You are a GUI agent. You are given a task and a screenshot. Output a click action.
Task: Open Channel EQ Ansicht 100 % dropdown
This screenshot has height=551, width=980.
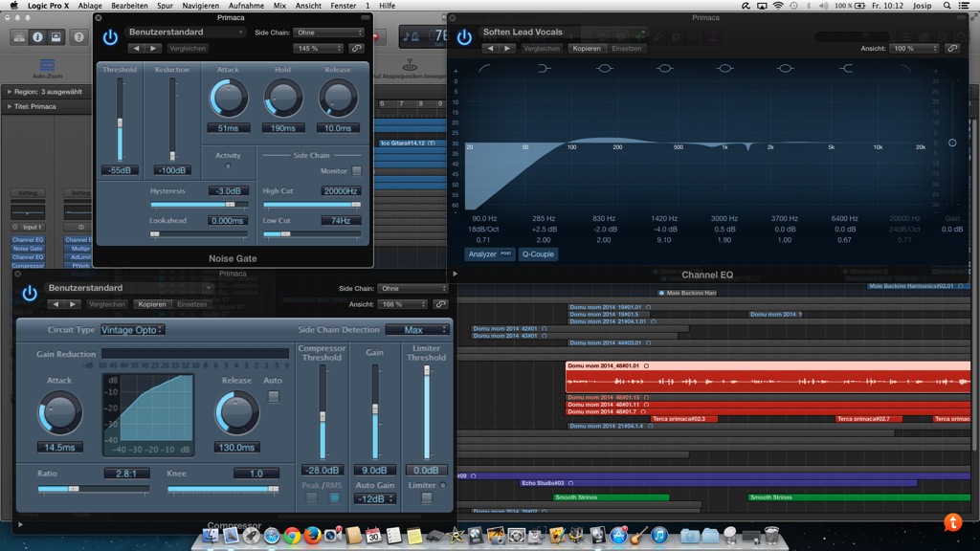tap(914, 48)
